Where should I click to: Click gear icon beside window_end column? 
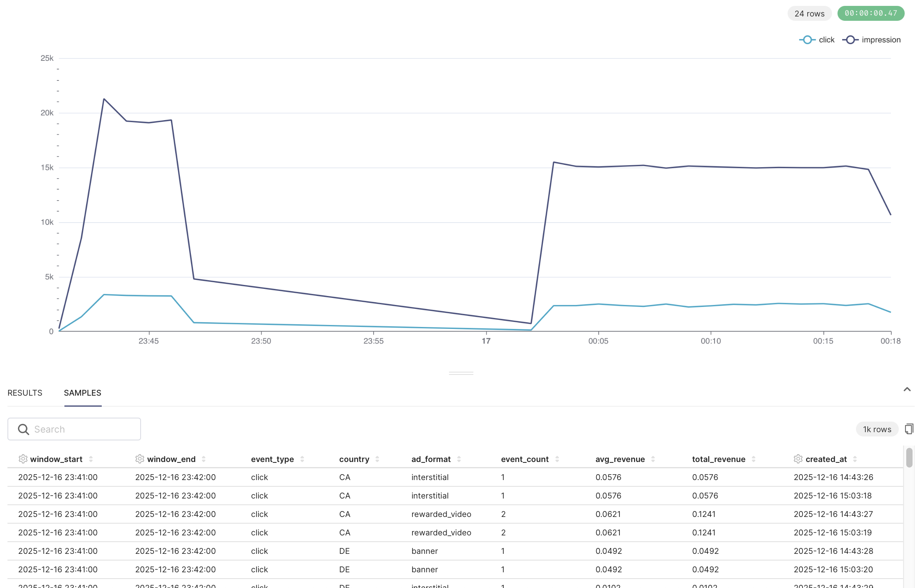click(139, 459)
